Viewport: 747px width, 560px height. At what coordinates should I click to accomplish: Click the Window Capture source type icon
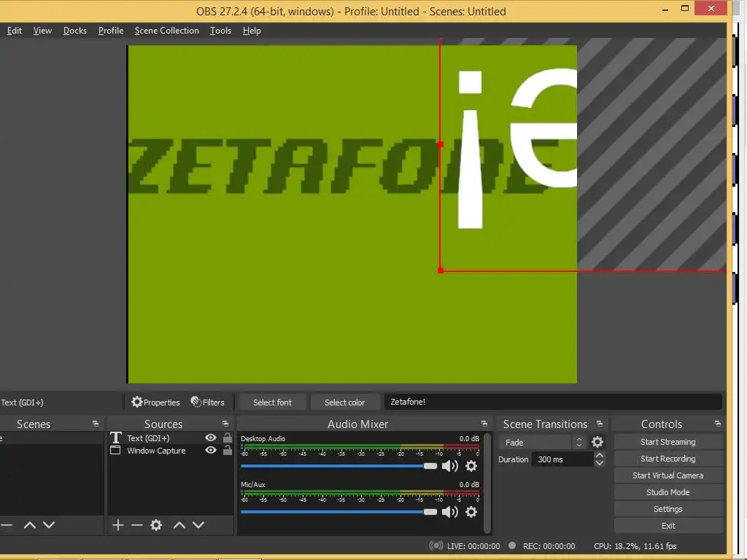(x=115, y=450)
